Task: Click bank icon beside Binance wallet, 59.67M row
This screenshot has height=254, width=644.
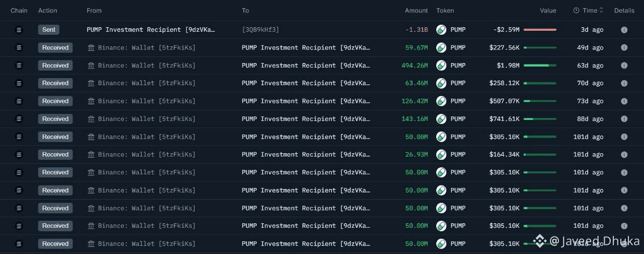Action: (91, 48)
